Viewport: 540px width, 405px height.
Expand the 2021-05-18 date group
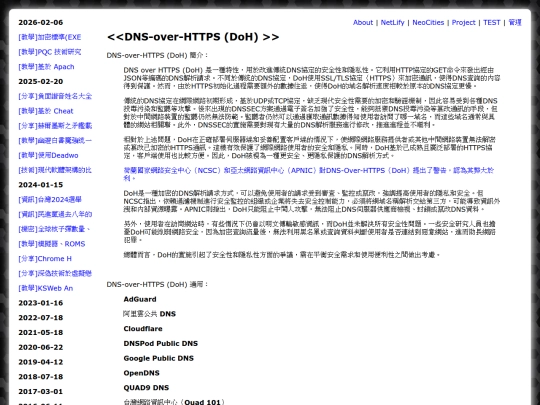tap(41, 333)
